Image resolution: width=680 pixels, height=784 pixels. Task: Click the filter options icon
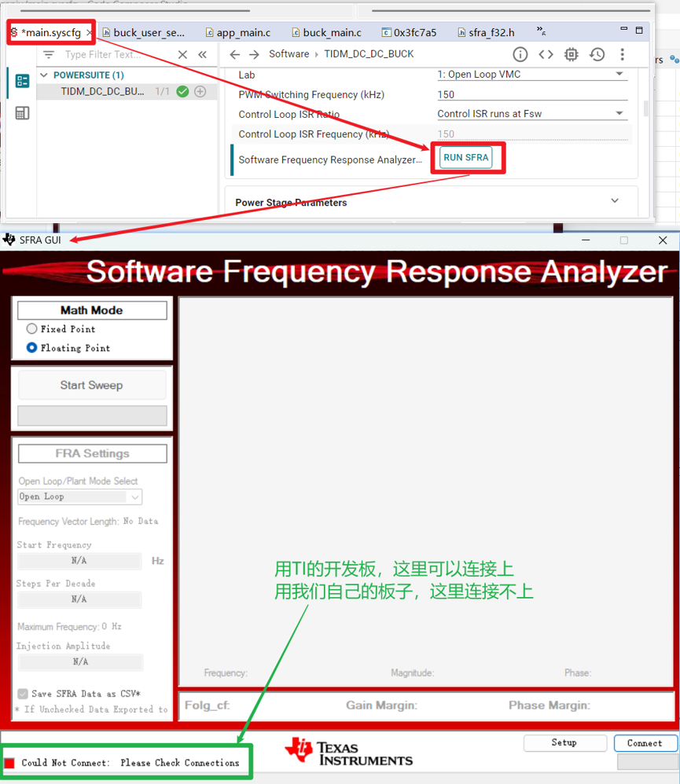[49, 54]
